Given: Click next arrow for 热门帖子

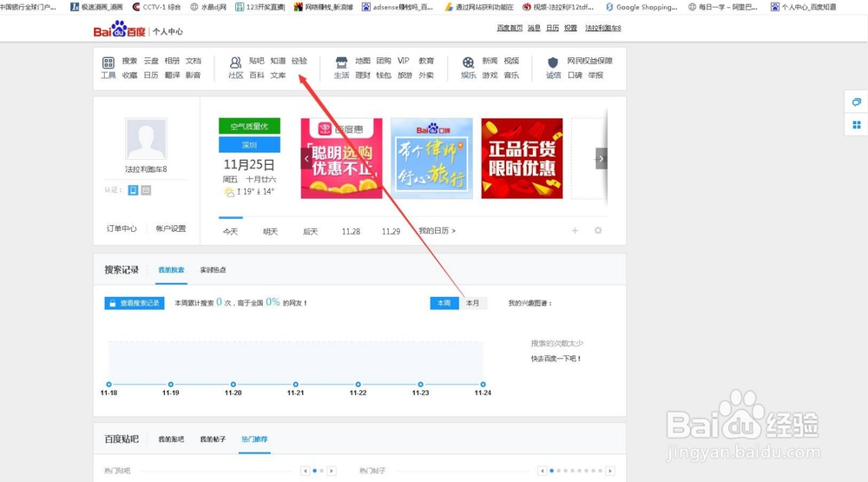Looking at the screenshot, I should tap(610, 471).
